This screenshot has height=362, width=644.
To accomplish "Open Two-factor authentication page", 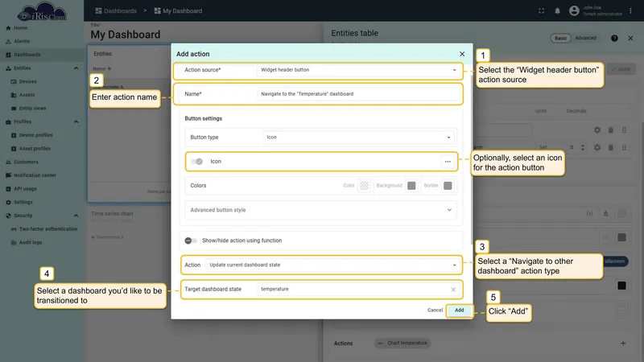I will (x=48, y=229).
